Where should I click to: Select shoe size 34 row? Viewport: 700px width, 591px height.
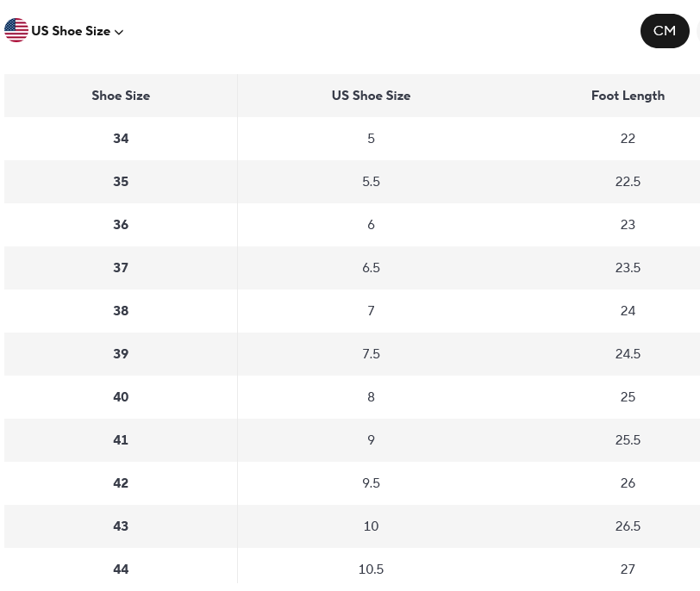(x=121, y=139)
